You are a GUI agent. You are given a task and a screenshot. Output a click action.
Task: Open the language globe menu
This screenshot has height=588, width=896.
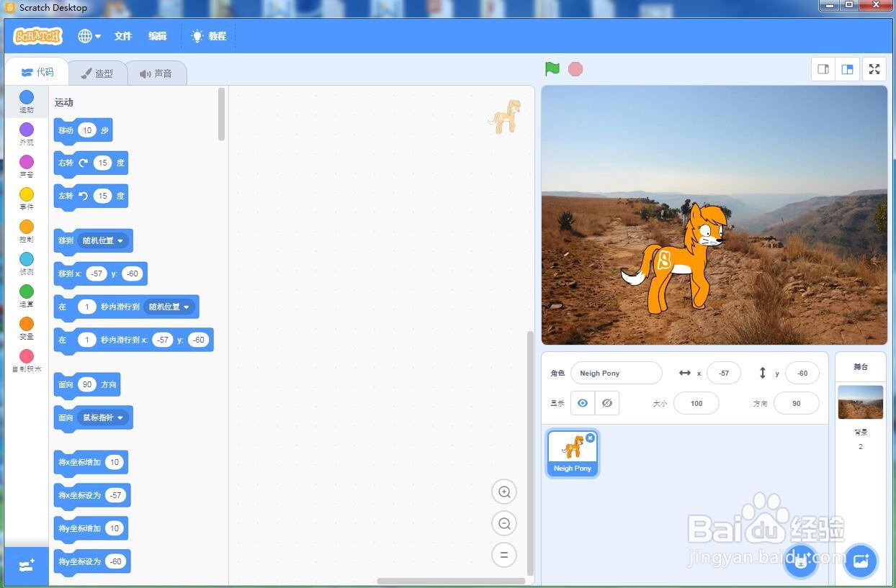tap(89, 36)
